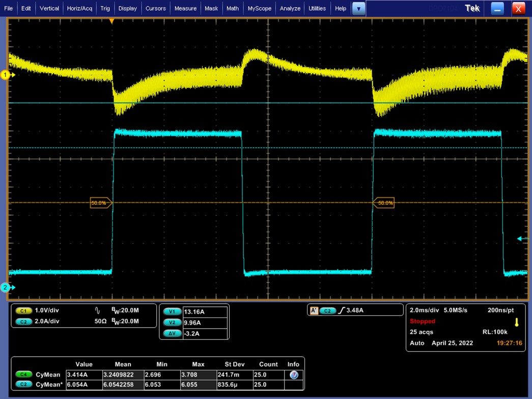Click the 2.0ms/div timebase readout
The width and height of the screenshot is (532, 399).
click(x=424, y=310)
